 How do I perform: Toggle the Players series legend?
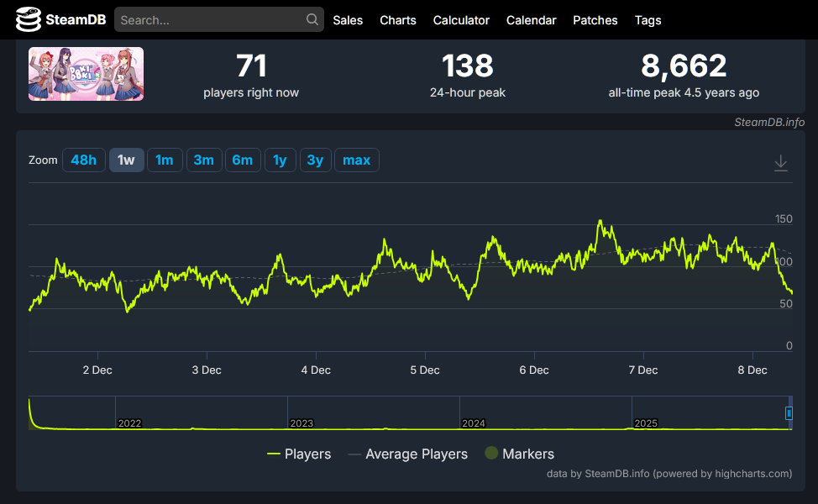pos(299,454)
